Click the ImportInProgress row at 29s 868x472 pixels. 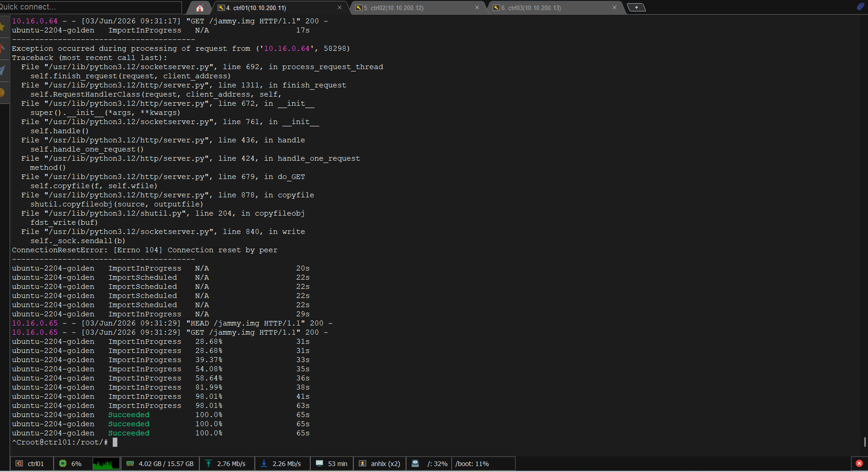[161, 314]
